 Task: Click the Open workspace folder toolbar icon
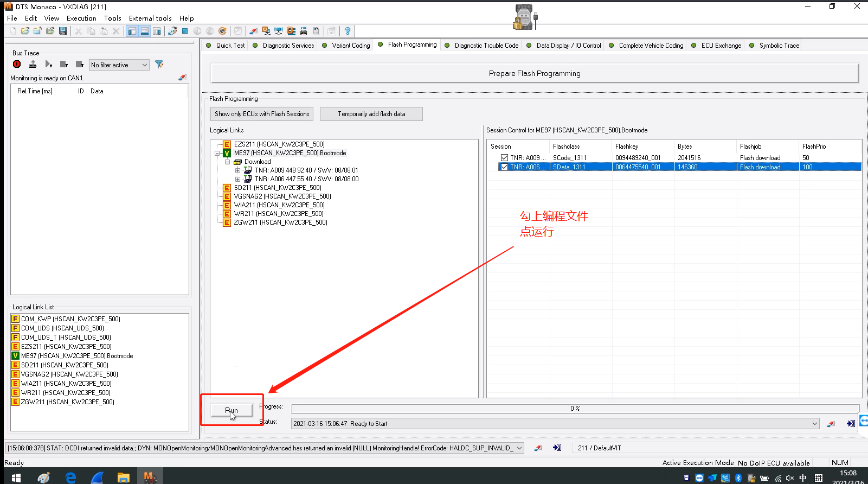[x=25, y=31]
